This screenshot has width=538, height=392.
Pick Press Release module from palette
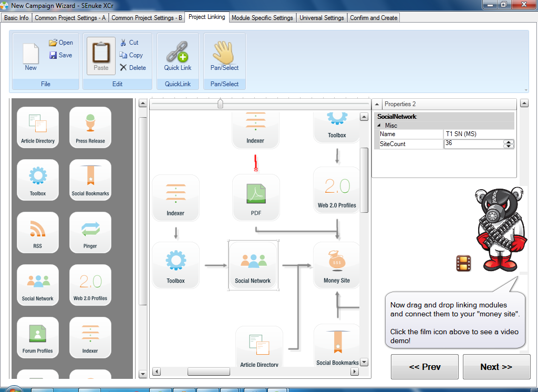pos(90,127)
